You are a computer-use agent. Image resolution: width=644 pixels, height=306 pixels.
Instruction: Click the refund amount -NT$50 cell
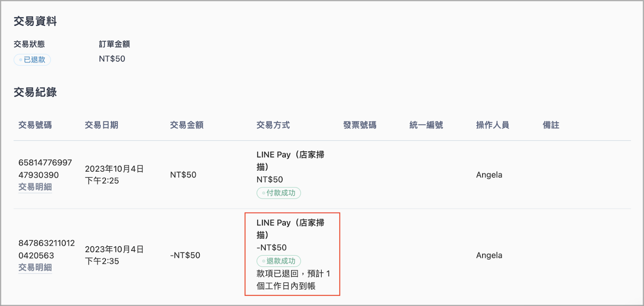[x=185, y=255]
